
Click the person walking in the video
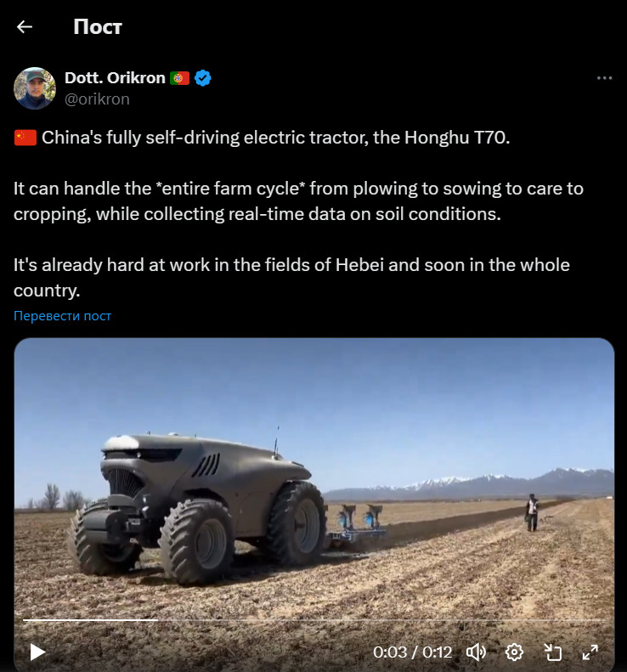click(x=532, y=512)
